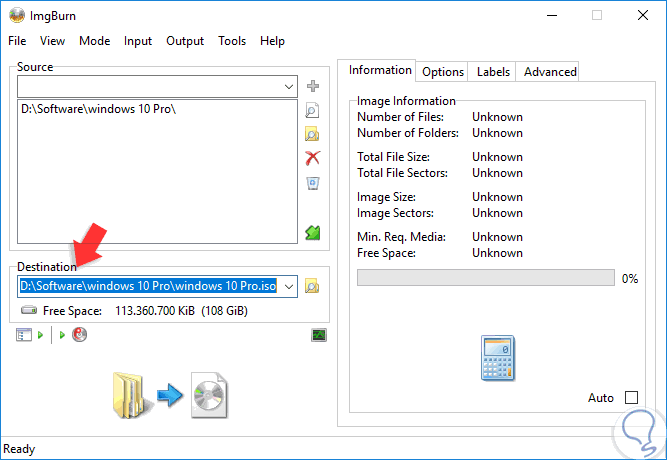Open the Help menu

272,41
